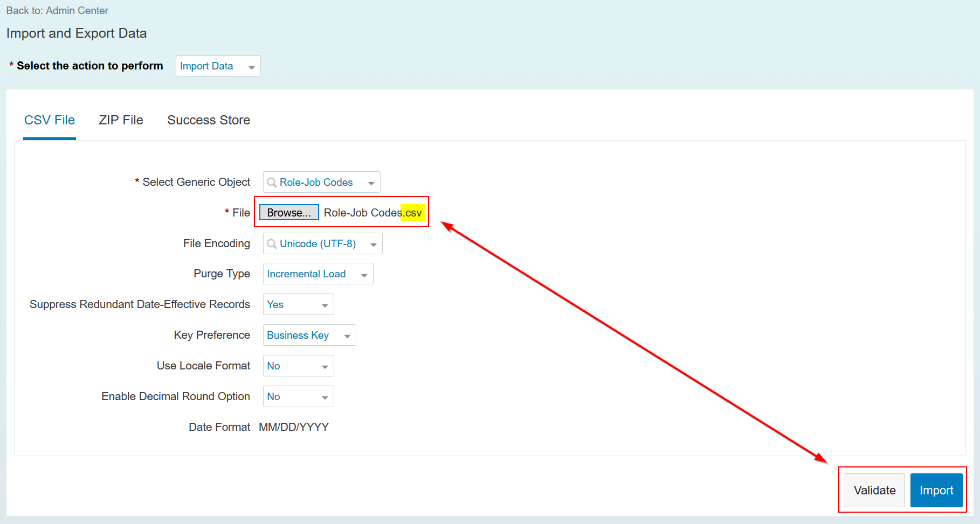Click the Import and Export Data heading
The height and width of the screenshot is (524, 980).
[77, 33]
